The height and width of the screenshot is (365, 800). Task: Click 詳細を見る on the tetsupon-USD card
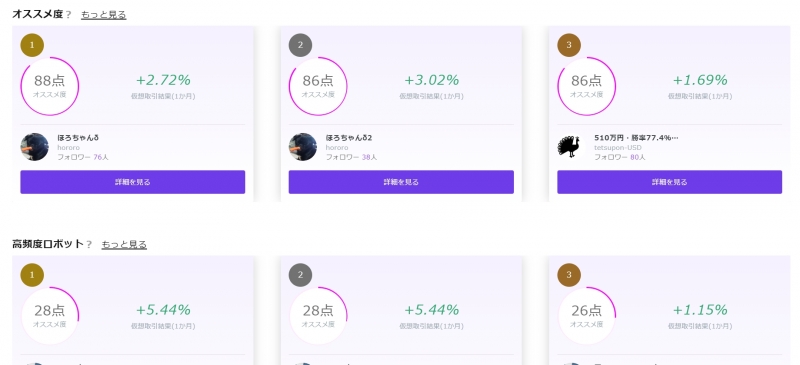669,182
